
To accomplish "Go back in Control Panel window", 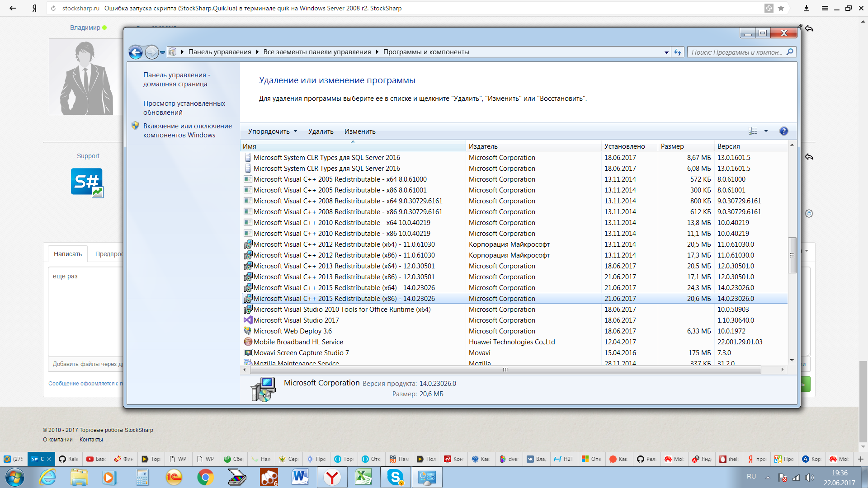I will (136, 52).
